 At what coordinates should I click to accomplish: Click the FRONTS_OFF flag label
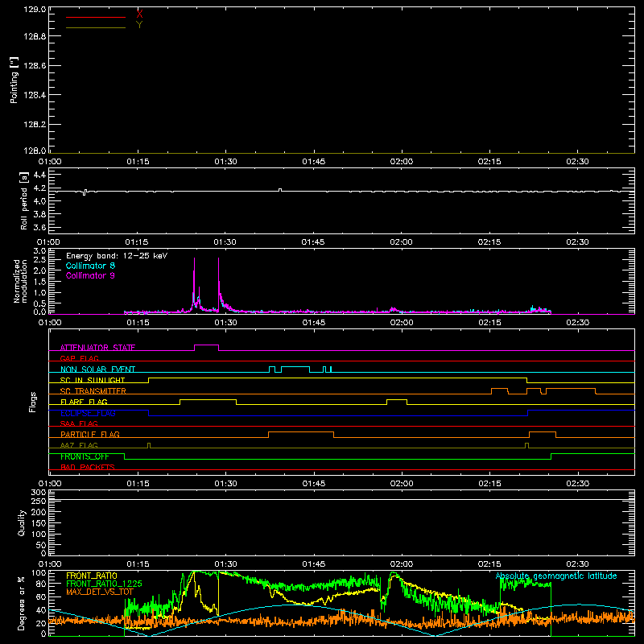[x=85, y=456]
